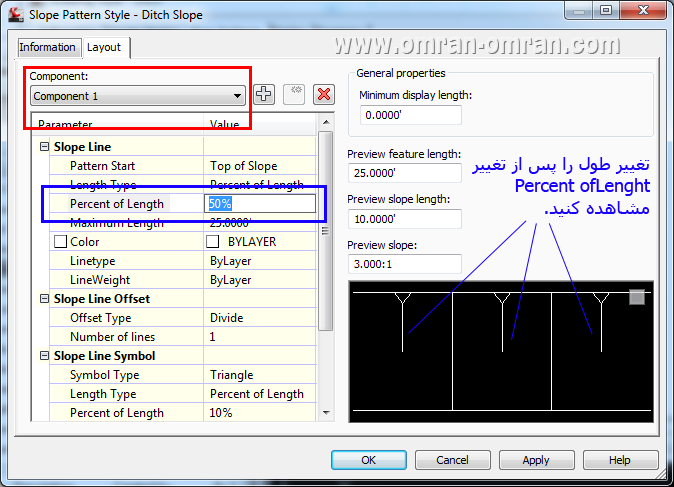The image size is (674, 487).
Task: Click the Apply button
Action: point(536,460)
